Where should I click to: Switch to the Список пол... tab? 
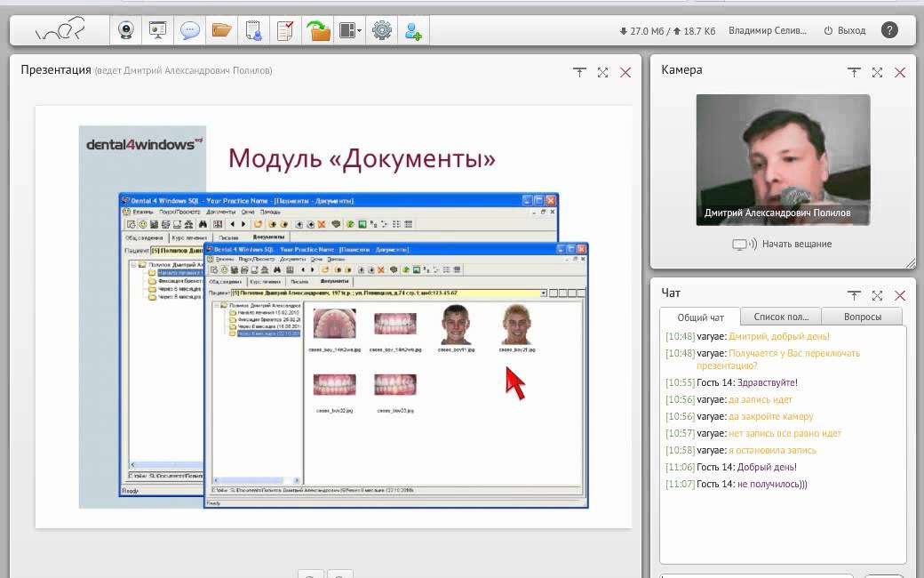pos(781,317)
